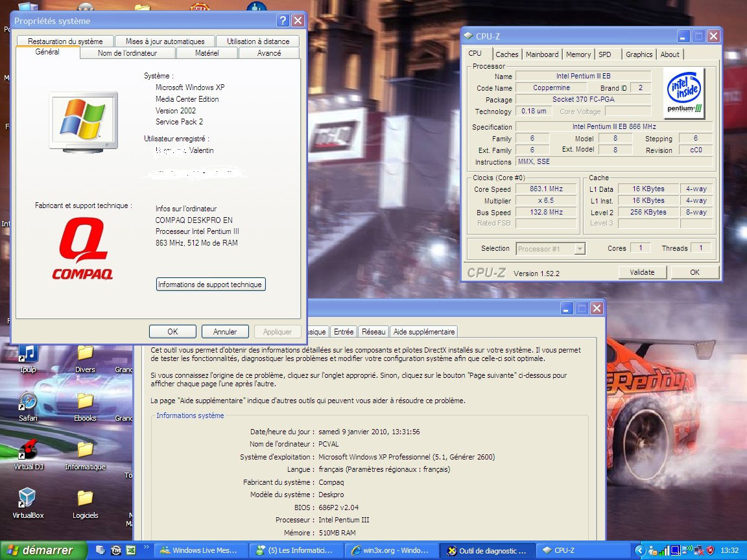
Task: Open the Réseau tab in DirectX diagnostic
Action: pos(373,331)
